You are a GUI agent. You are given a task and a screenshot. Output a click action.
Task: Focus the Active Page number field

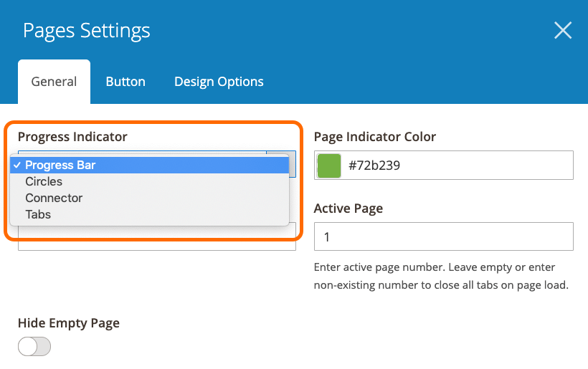[x=443, y=236]
